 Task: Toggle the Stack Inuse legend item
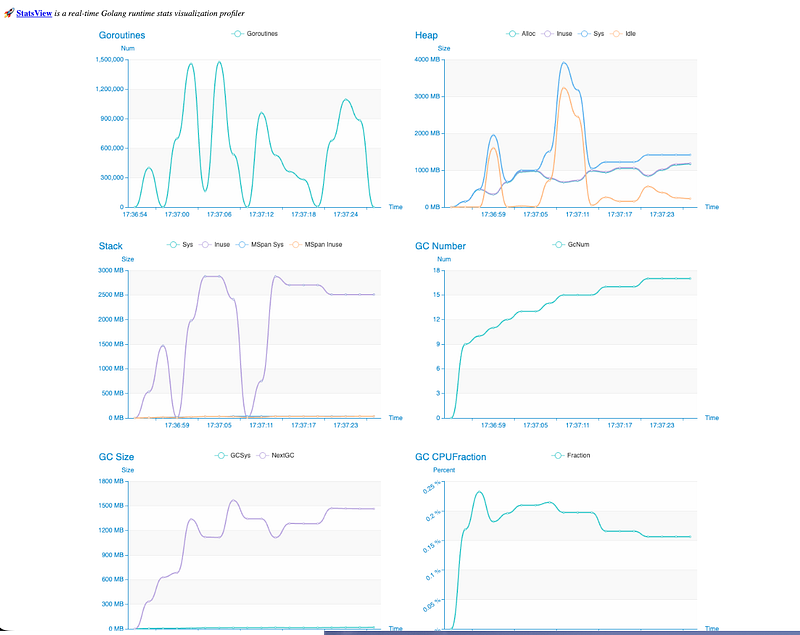tap(212, 244)
